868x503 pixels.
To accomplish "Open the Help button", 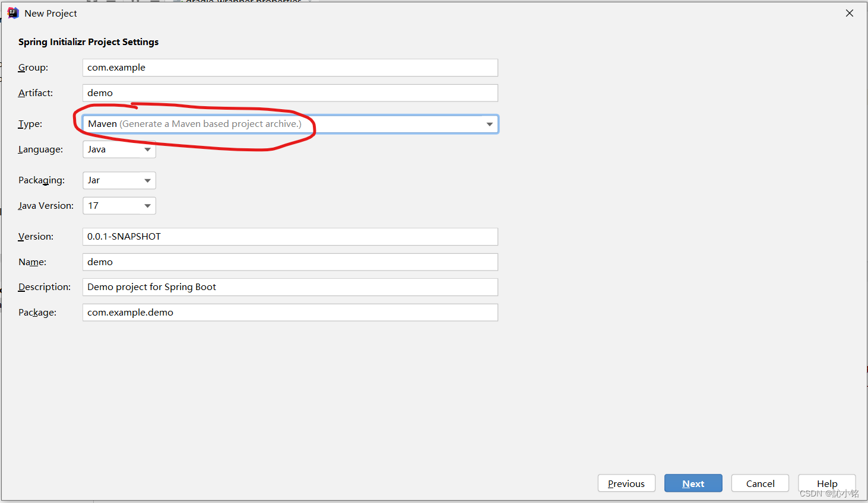I will 826,483.
